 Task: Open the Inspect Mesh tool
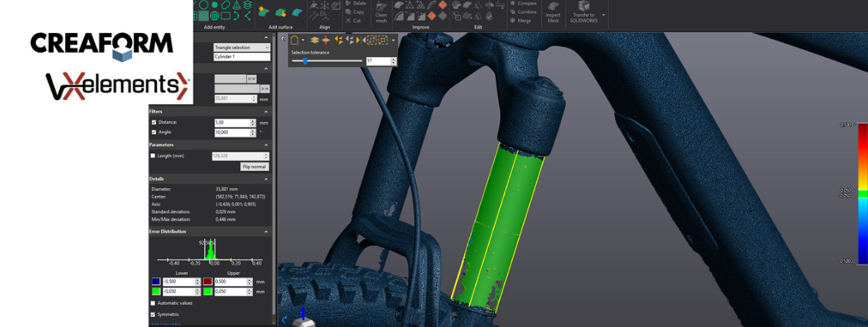point(553,11)
